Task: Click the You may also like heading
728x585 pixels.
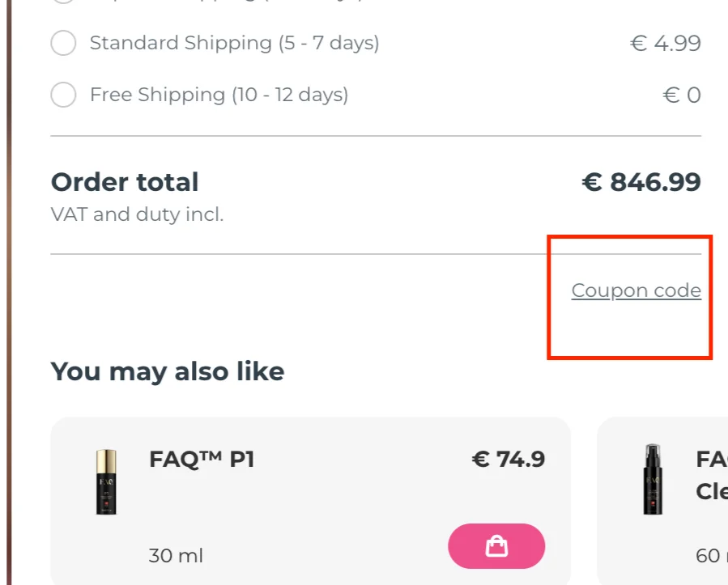Action: (x=167, y=371)
